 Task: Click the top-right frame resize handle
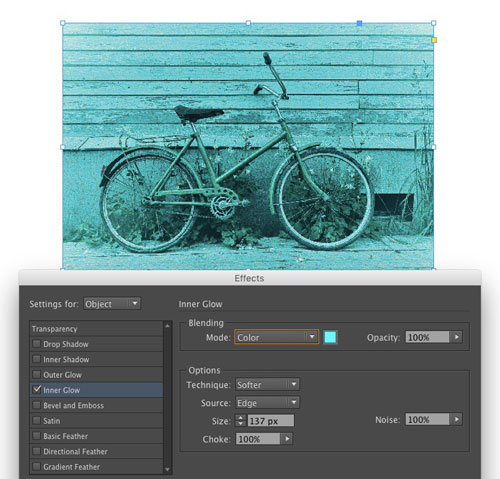point(433,23)
